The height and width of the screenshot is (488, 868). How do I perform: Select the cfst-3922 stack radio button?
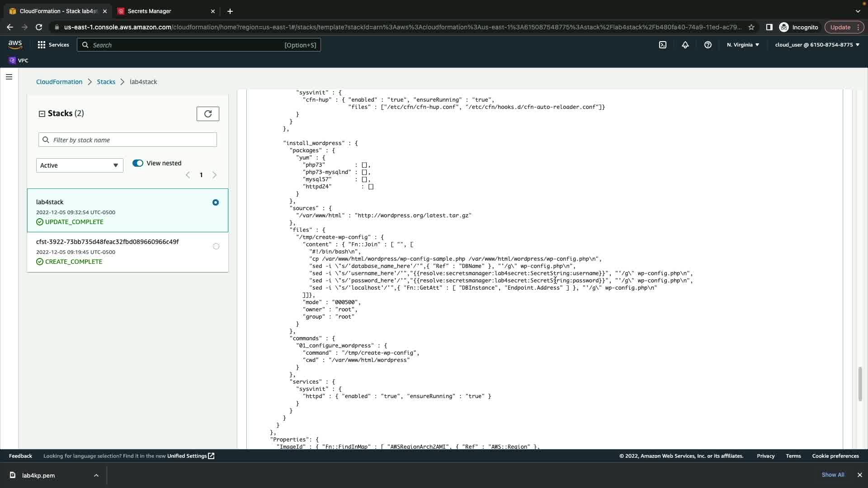[216, 246]
